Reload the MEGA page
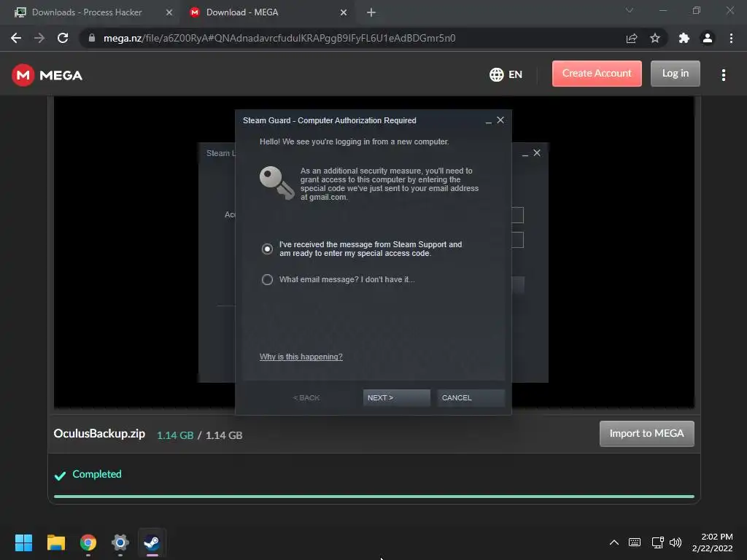Image resolution: width=747 pixels, height=560 pixels. pos(63,38)
